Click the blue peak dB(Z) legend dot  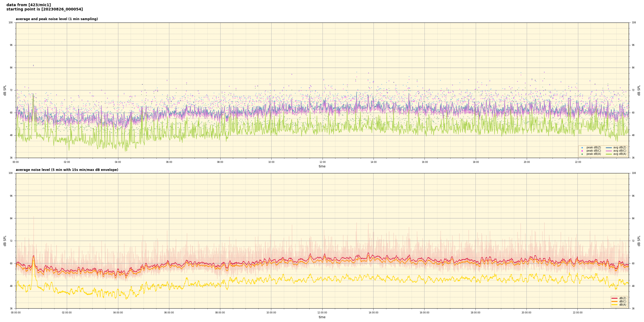582,148
